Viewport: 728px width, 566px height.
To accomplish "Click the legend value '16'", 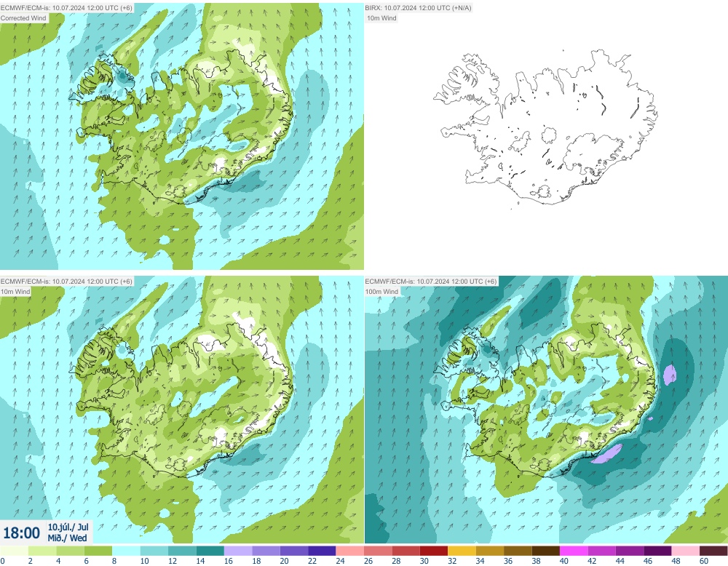I will 229,561.
